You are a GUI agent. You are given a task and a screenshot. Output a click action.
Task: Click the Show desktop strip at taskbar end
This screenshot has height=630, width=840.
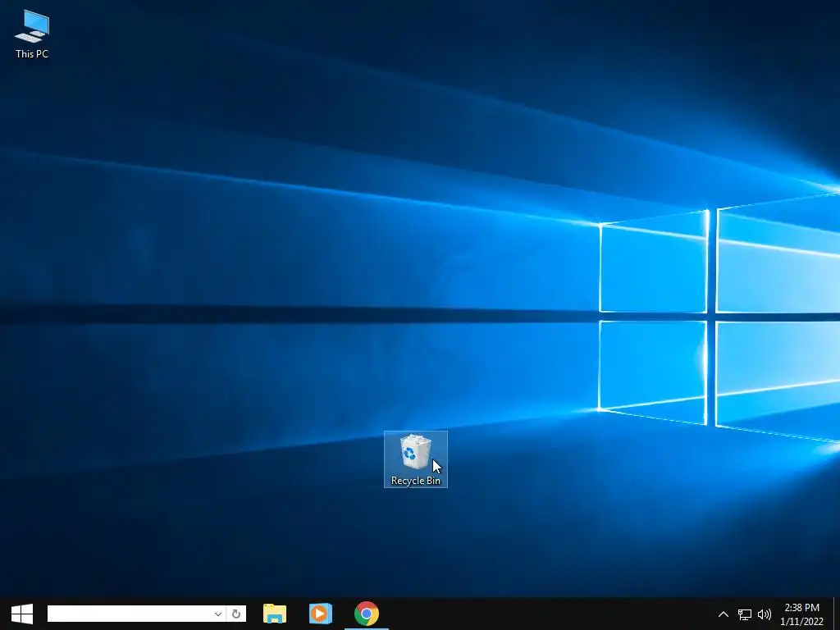pyautogui.click(x=837, y=614)
